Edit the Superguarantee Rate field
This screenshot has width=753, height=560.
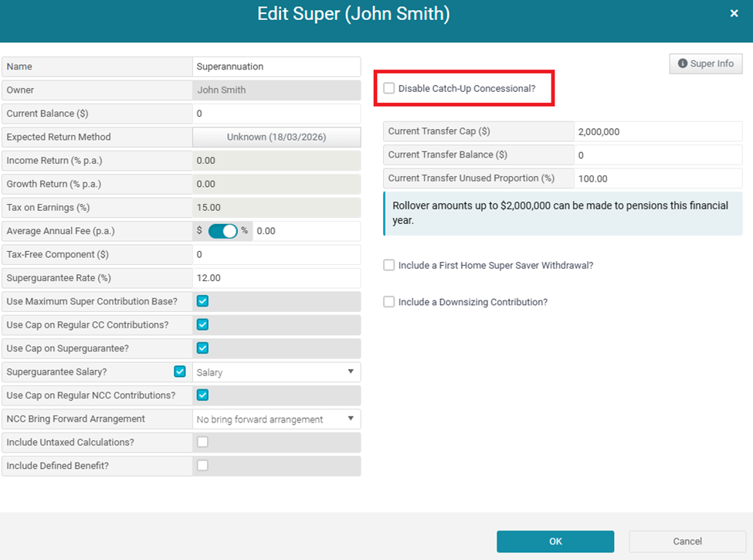pyautogui.click(x=276, y=278)
